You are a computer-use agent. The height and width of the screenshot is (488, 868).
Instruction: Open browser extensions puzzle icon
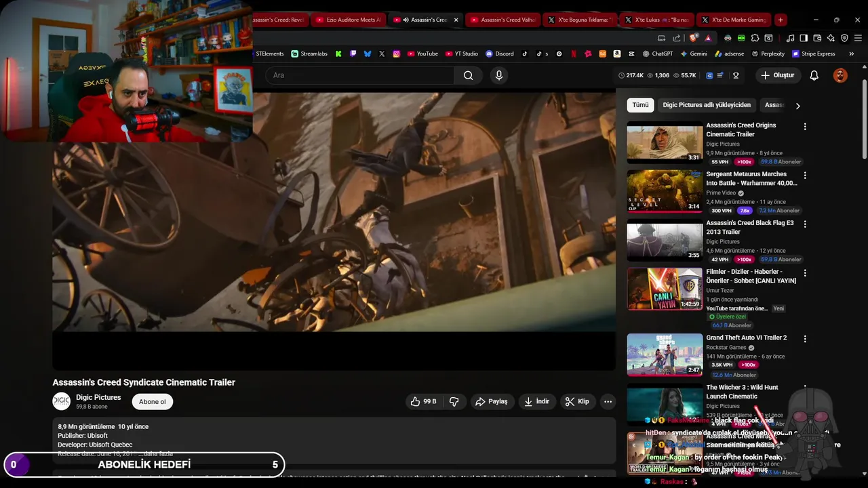[x=755, y=38]
